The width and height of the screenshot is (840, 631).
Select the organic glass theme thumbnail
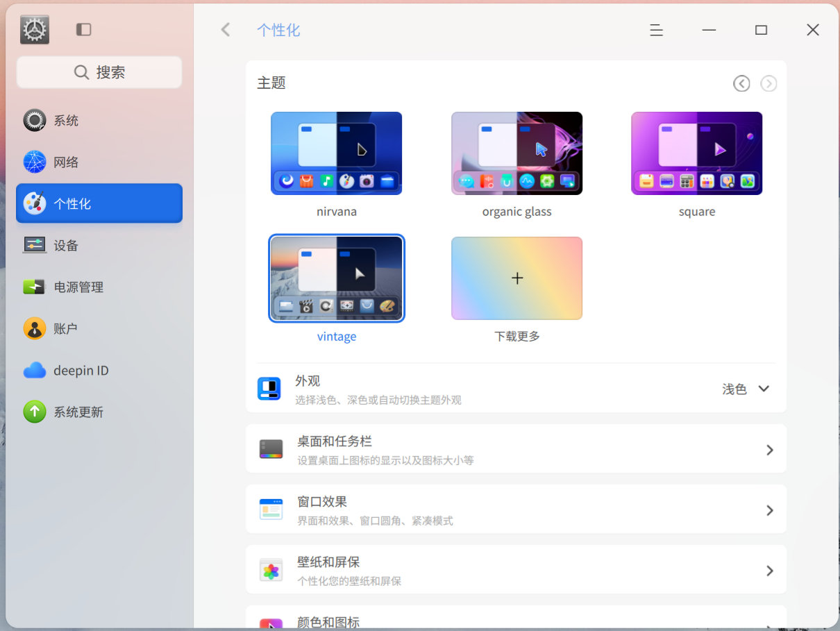click(x=516, y=153)
